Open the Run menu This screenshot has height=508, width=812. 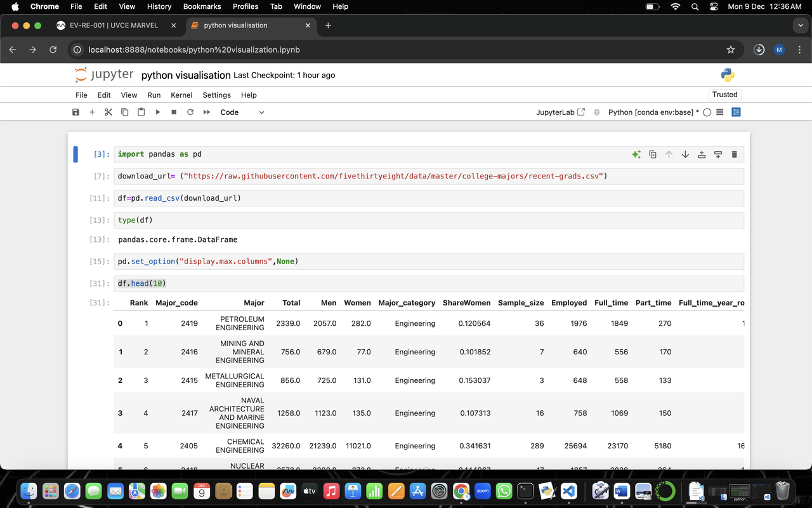pos(154,95)
